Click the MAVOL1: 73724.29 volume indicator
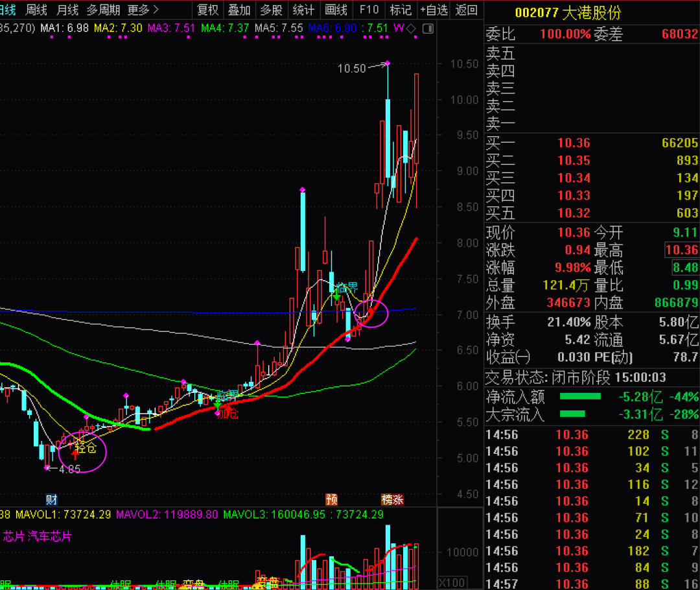 pyautogui.click(x=63, y=515)
